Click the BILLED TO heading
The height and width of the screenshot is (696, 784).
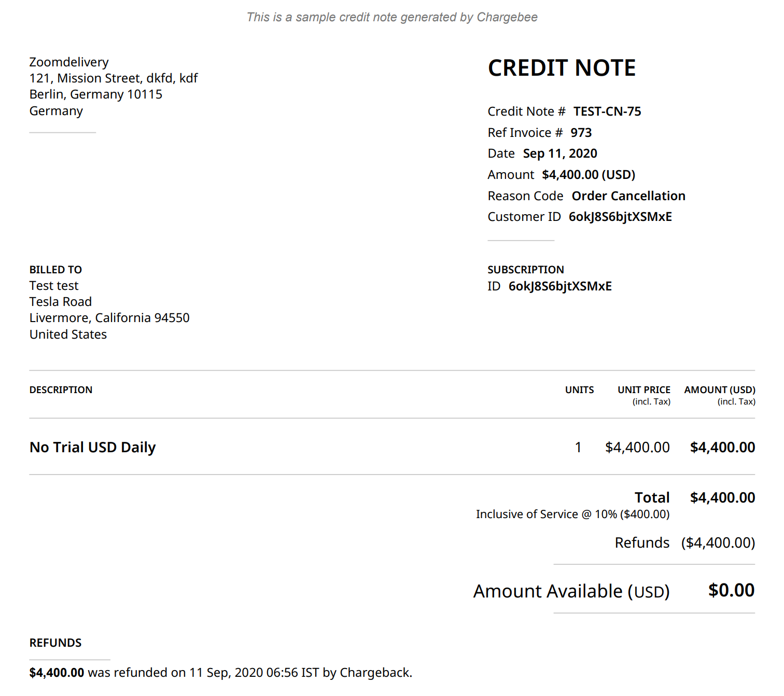[55, 270]
